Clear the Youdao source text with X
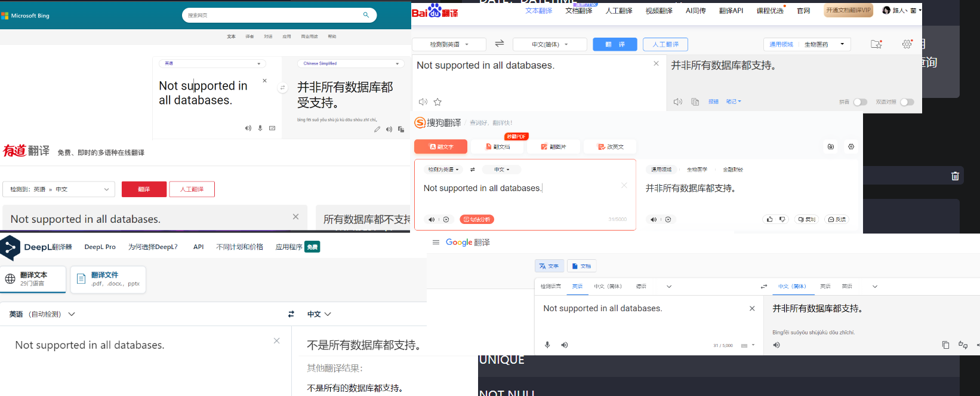Viewport: 980px width, 396px height. click(x=295, y=217)
